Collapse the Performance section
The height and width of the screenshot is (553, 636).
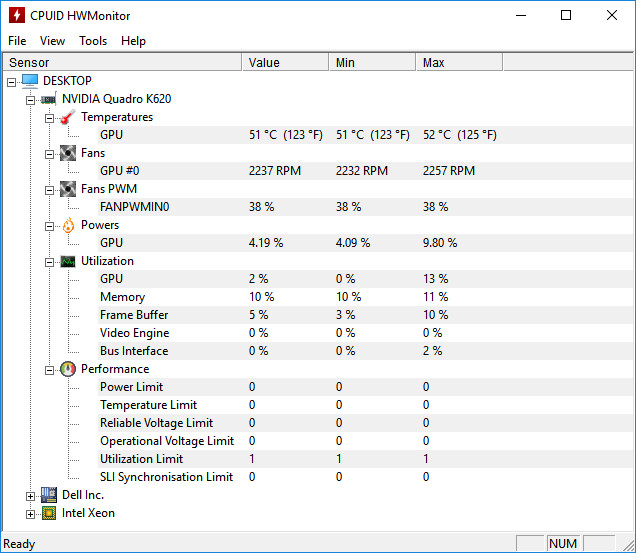[x=49, y=370]
